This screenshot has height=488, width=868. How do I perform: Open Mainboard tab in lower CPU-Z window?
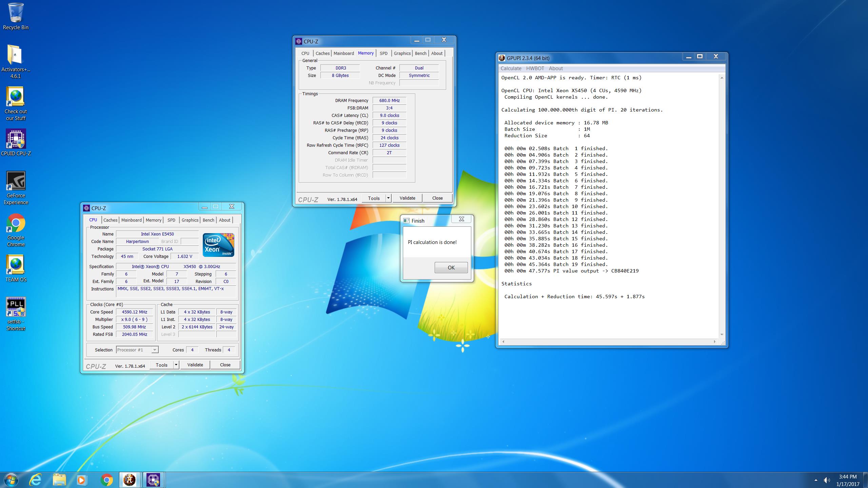click(x=131, y=220)
